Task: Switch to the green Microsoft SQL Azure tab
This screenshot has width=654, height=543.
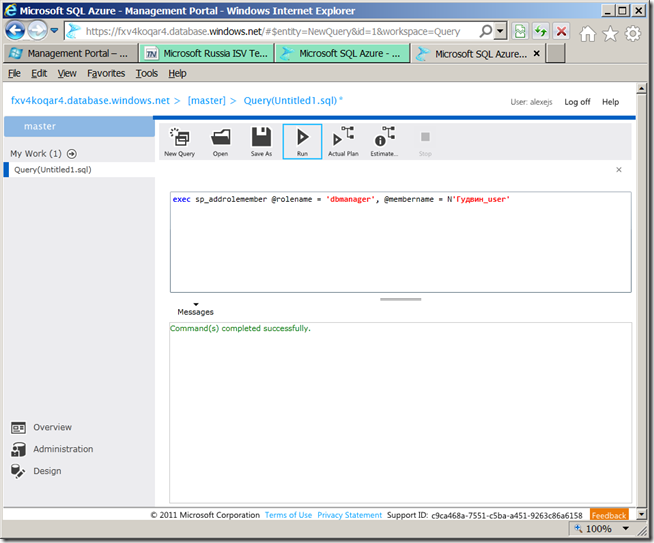Action: coord(342,53)
